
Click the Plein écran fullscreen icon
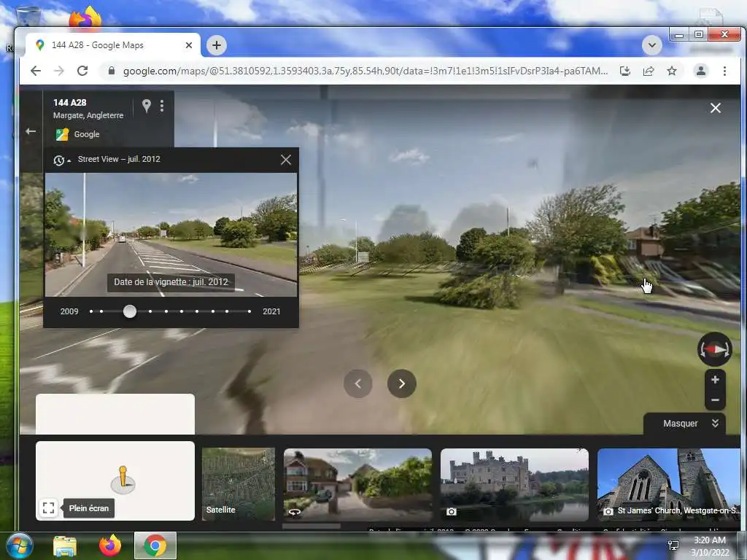click(x=48, y=508)
